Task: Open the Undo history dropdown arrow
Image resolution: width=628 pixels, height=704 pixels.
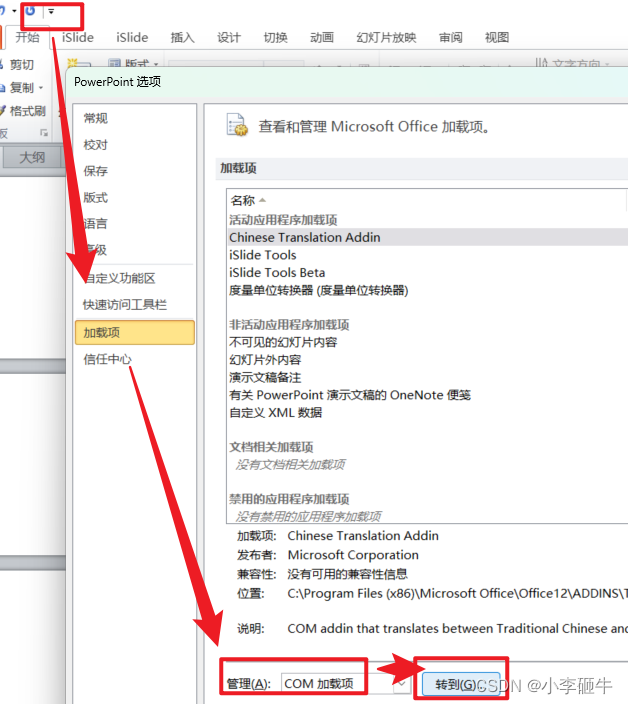Action: (x=14, y=10)
